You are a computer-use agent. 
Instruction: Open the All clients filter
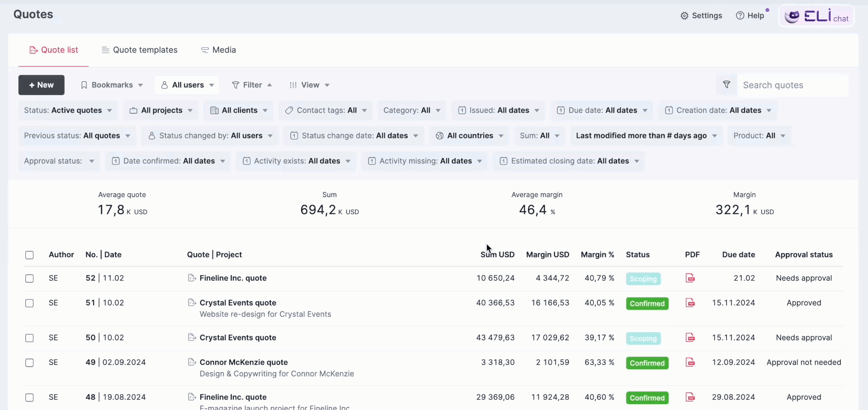tap(239, 110)
